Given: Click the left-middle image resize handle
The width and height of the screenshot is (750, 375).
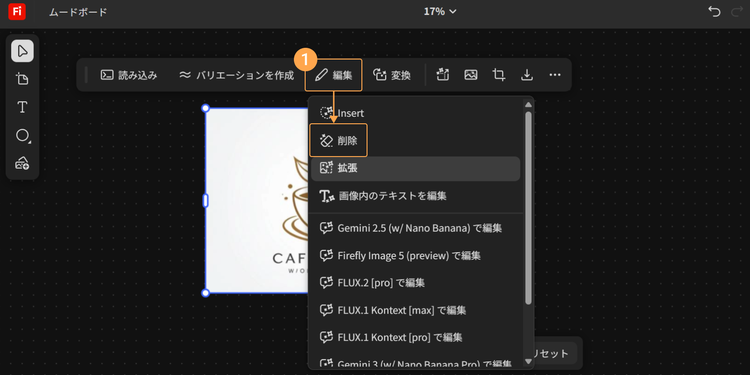Looking at the screenshot, I should 206,200.
